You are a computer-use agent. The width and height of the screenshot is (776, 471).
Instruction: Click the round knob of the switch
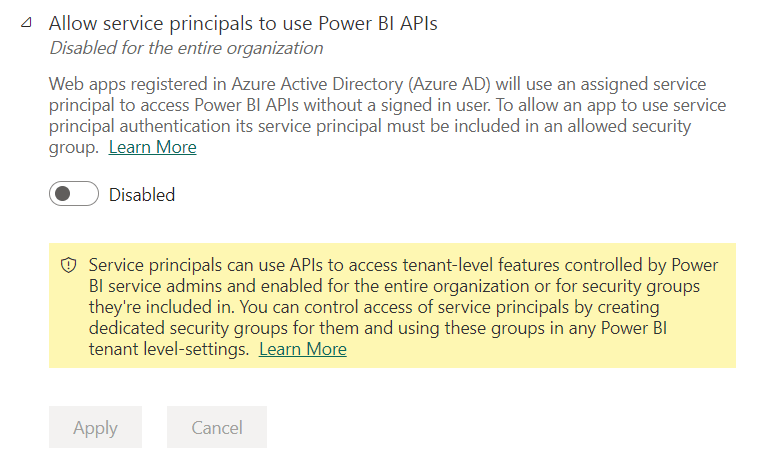tap(63, 194)
